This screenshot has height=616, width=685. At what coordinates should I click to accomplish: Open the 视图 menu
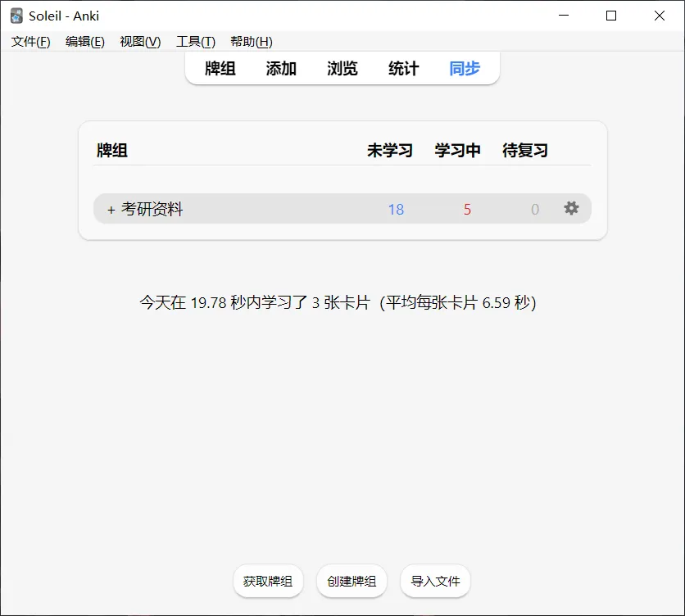[x=139, y=42]
